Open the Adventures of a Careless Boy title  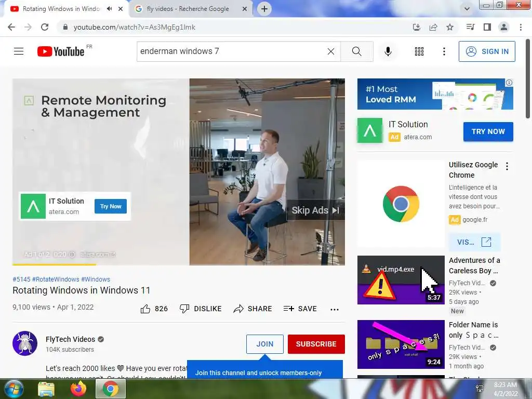[x=474, y=265]
